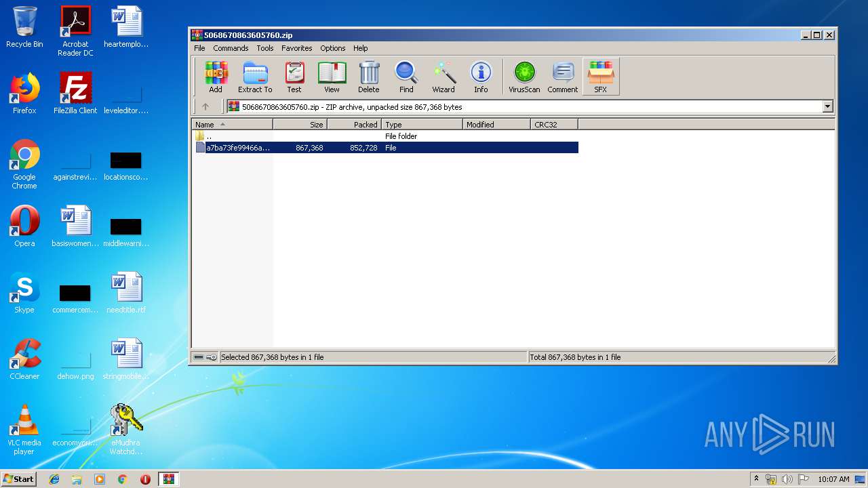
Task: Click the Test archive icon
Action: coord(294,77)
